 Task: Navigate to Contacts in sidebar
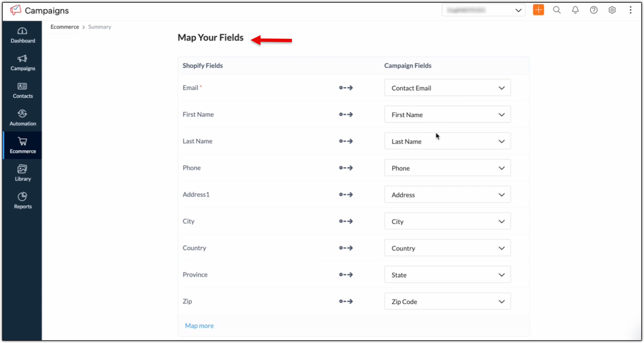pos(23,90)
